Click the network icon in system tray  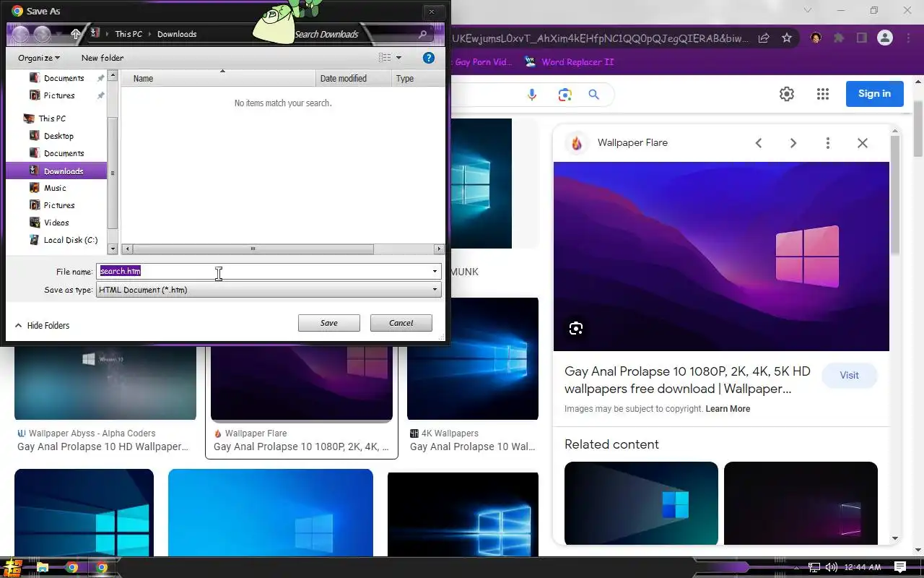pyautogui.click(x=814, y=567)
